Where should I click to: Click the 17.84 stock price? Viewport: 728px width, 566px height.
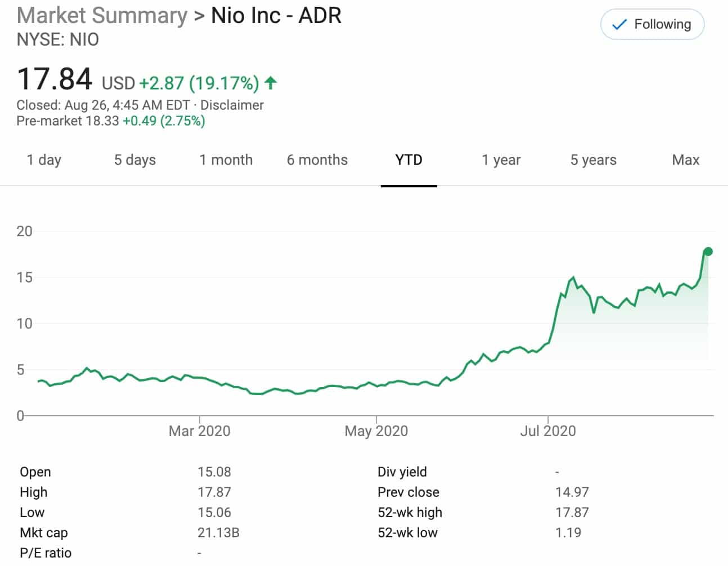pyautogui.click(x=55, y=79)
